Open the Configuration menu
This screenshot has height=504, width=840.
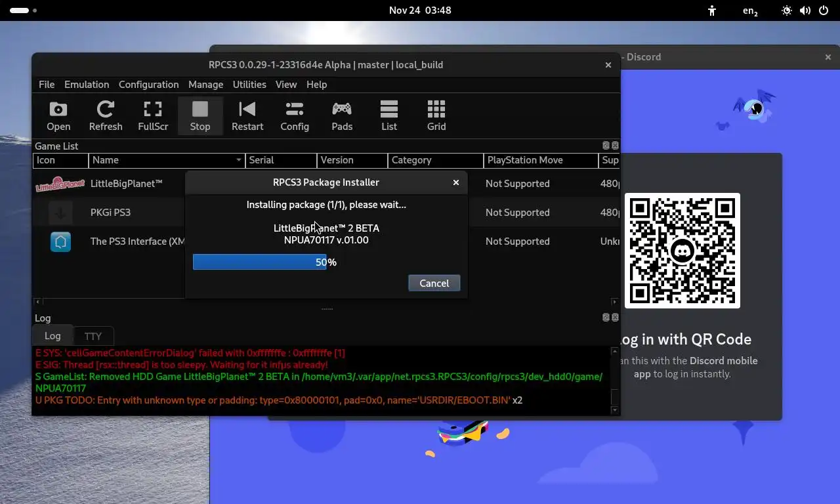click(148, 85)
